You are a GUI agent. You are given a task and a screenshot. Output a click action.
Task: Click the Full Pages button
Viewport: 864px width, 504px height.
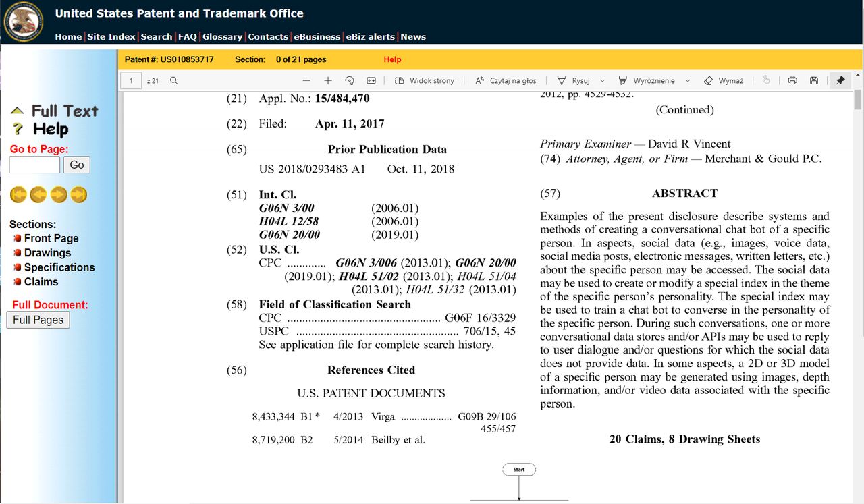pos(38,320)
